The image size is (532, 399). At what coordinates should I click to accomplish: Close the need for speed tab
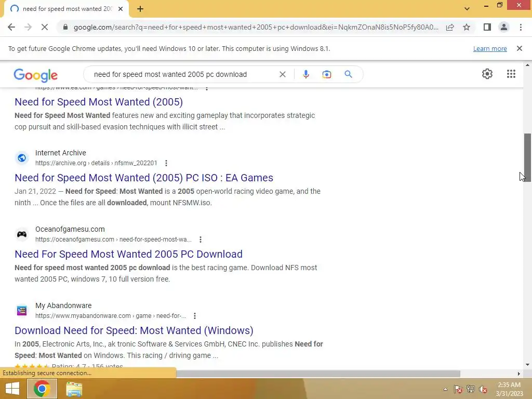coord(121,9)
